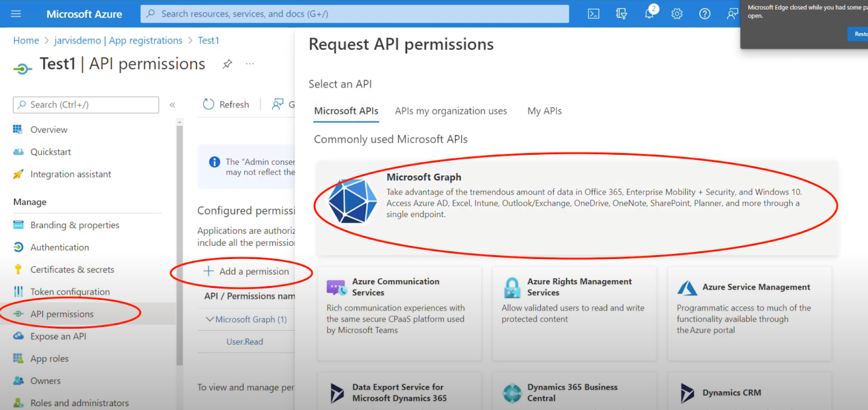This screenshot has height=410, width=868.
Task: Open Cloud Shell from top bar
Action: coord(593,14)
